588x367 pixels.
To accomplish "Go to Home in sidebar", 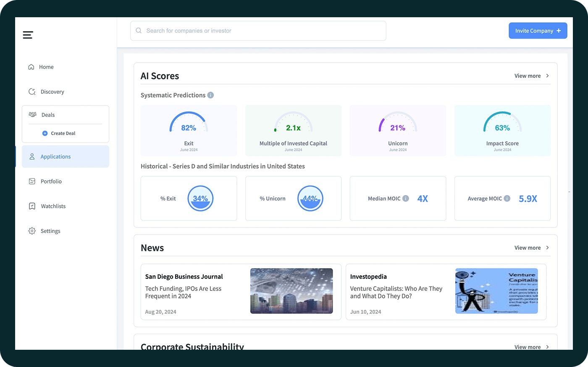I will click(x=46, y=67).
